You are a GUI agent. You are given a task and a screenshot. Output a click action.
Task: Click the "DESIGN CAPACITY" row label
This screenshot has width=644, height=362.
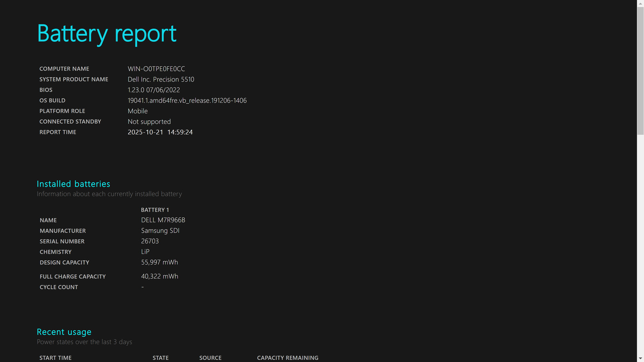click(x=64, y=262)
